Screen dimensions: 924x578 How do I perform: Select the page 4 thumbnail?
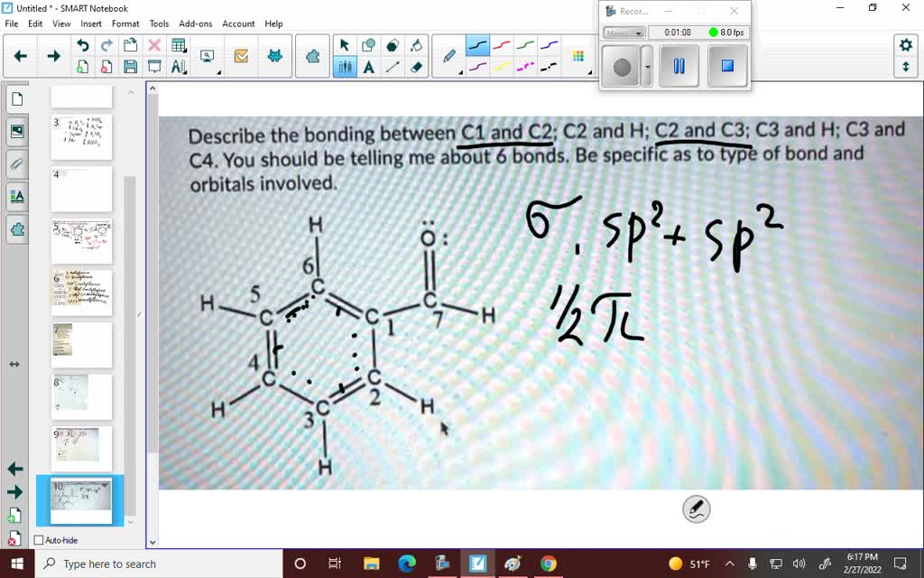coord(82,189)
